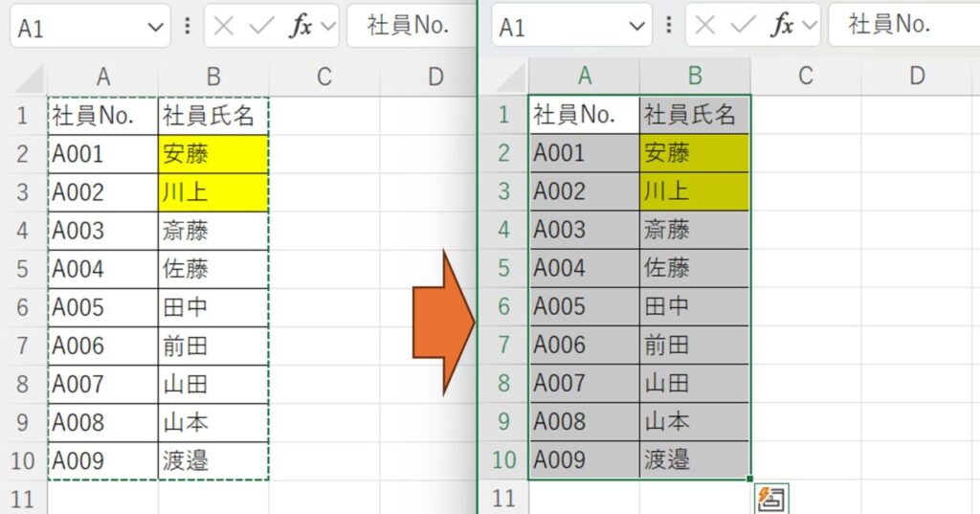This screenshot has height=514, width=980.
Task: Click the Quick Analysis icon below the selection
Action: coord(772,499)
